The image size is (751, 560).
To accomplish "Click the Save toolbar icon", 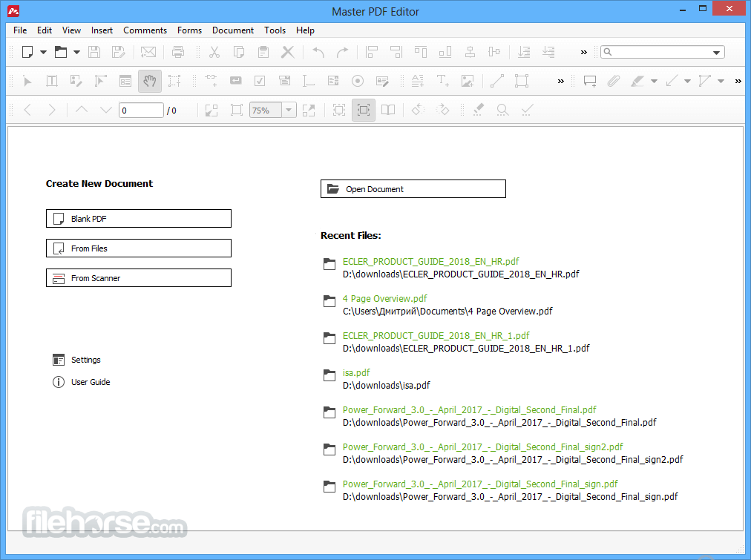I will pos(94,52).
